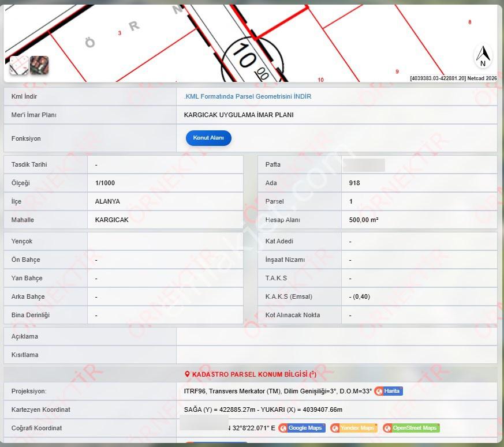The width and height of the screenshot is (504, 447).
Task: Click the İnşaat Nizamı label
Action: [x=285, y=260]
